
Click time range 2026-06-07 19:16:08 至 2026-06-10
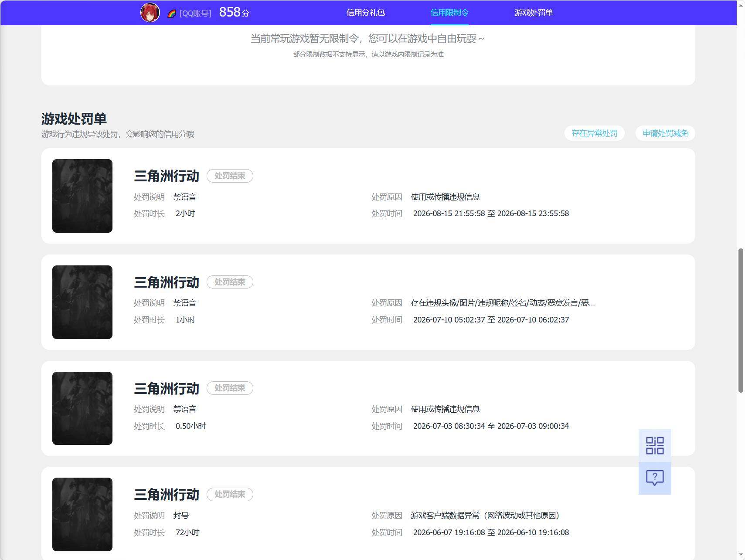click(491, 533)
